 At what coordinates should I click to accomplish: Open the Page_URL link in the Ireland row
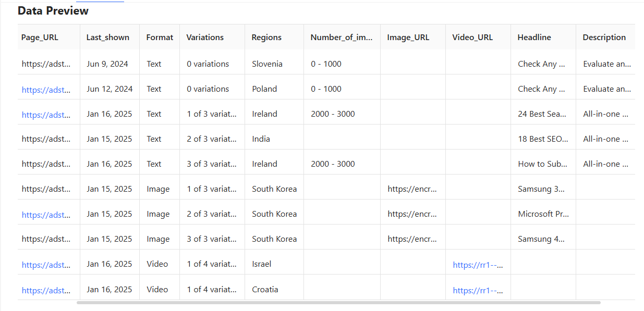45,115
